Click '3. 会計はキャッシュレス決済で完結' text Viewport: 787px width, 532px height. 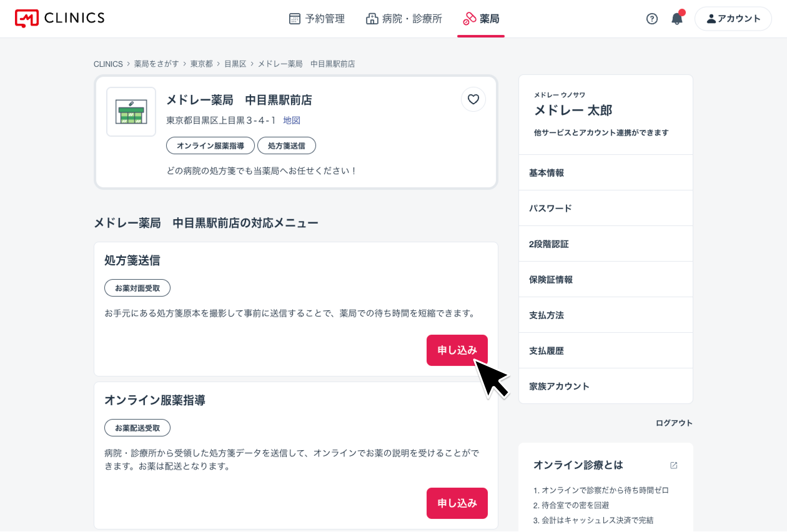[x=593, y=520]
